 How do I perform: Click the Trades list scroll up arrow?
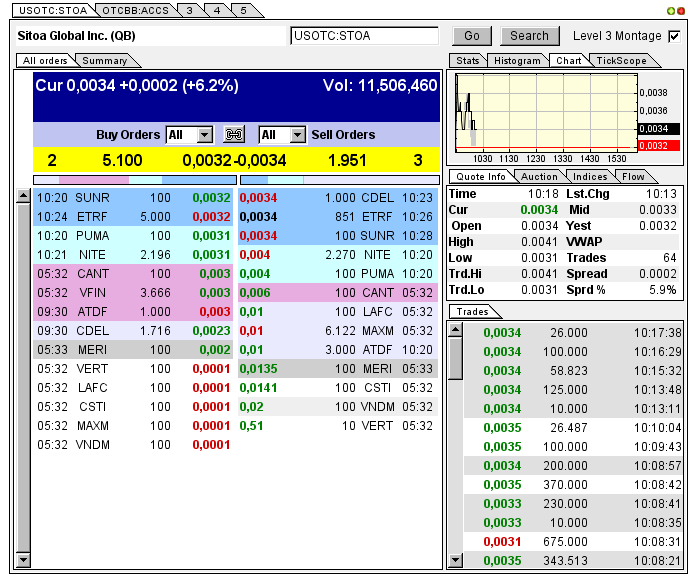click(455, 330)
